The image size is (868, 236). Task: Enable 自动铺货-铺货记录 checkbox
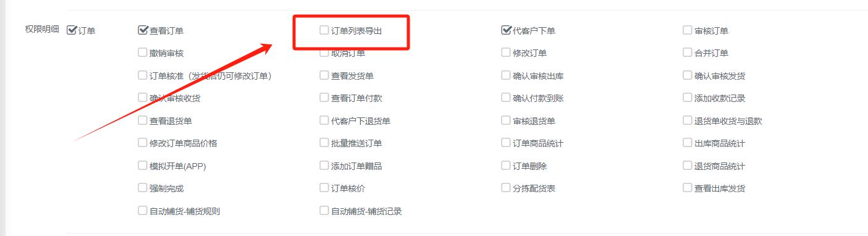point(324,211)
